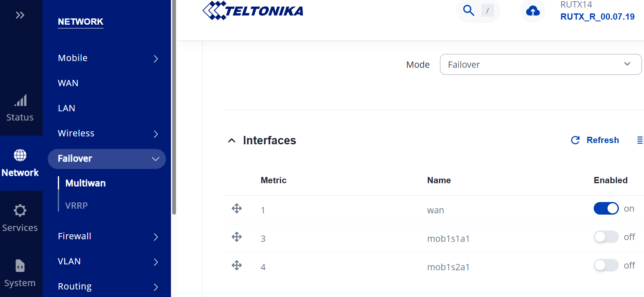Collapse the Interfaces section chevron

point(231,141)
